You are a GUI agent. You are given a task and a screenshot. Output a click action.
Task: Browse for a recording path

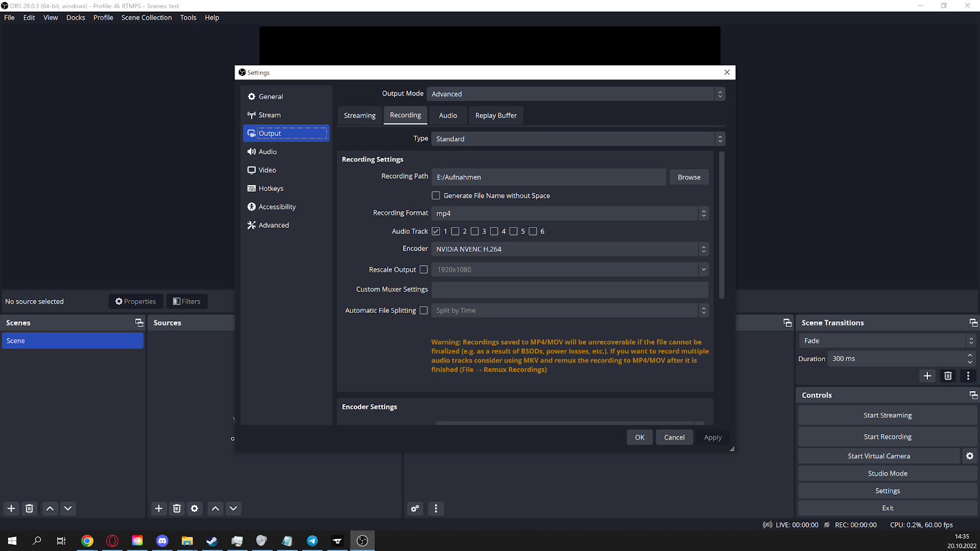pos(689,177)
